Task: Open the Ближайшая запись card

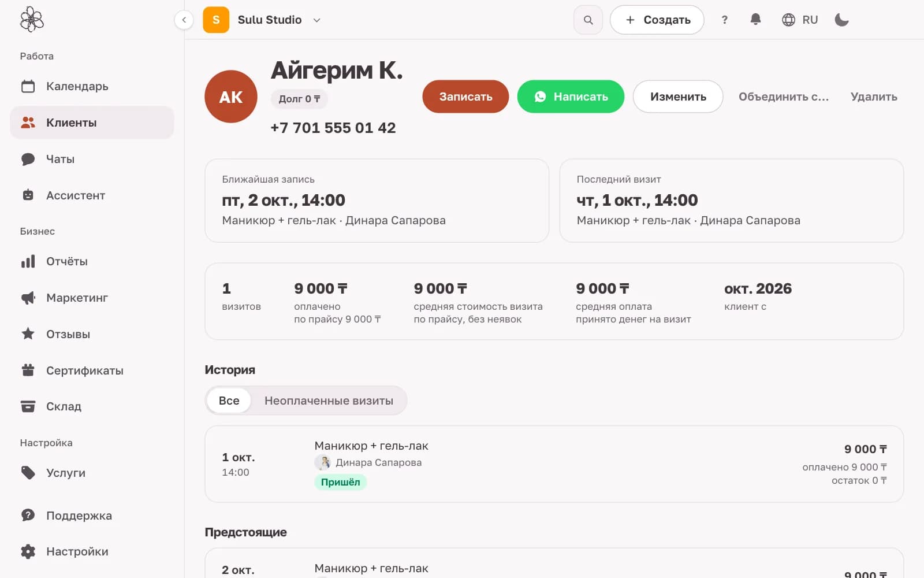Action: coord(377,201)
